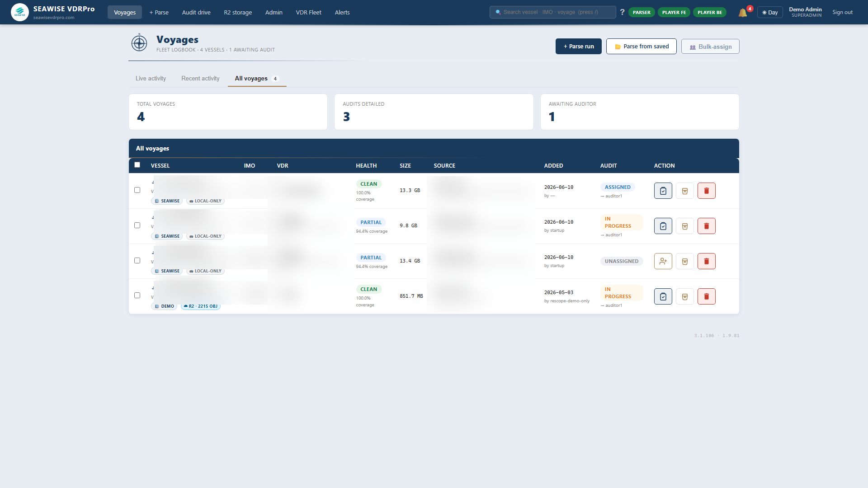Delete the 9.8 GB voyage

(706, 226)
